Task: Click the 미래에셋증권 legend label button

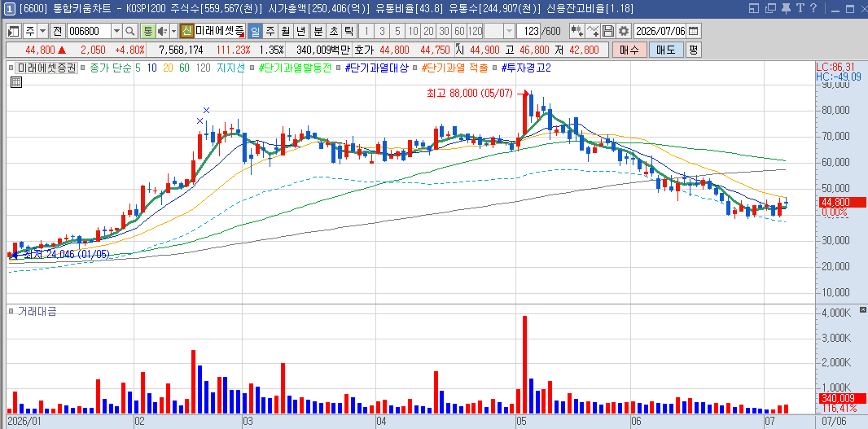Action: (x=46, y=68)
